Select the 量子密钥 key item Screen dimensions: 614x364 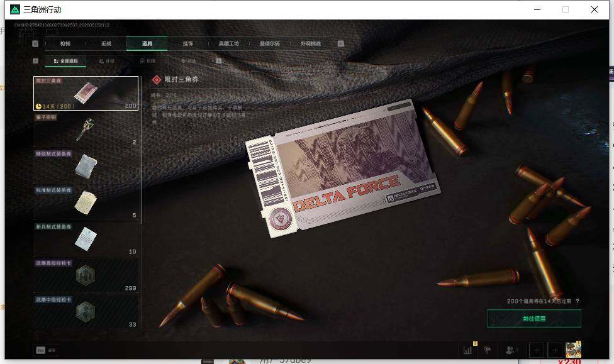(x=86, y=130)
